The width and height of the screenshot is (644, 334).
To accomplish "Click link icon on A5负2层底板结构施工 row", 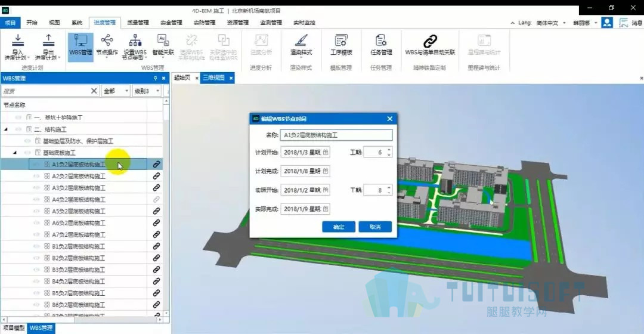I will [156, 211].
